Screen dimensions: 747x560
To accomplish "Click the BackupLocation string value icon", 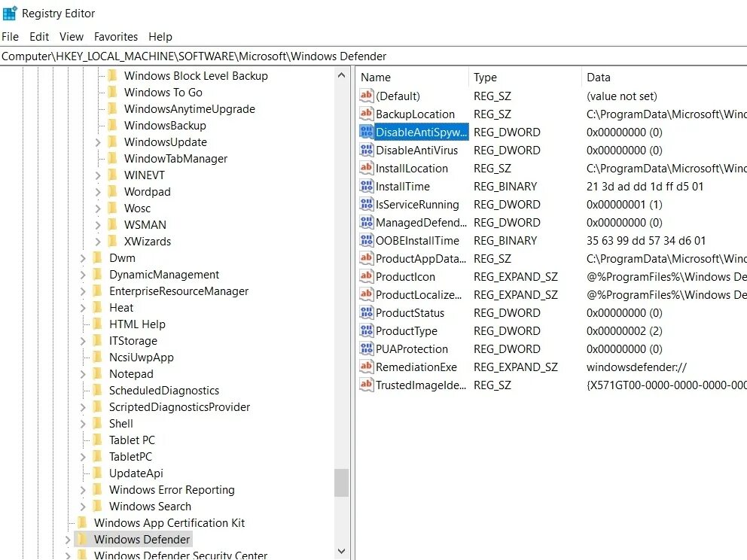I will (367, 114).
